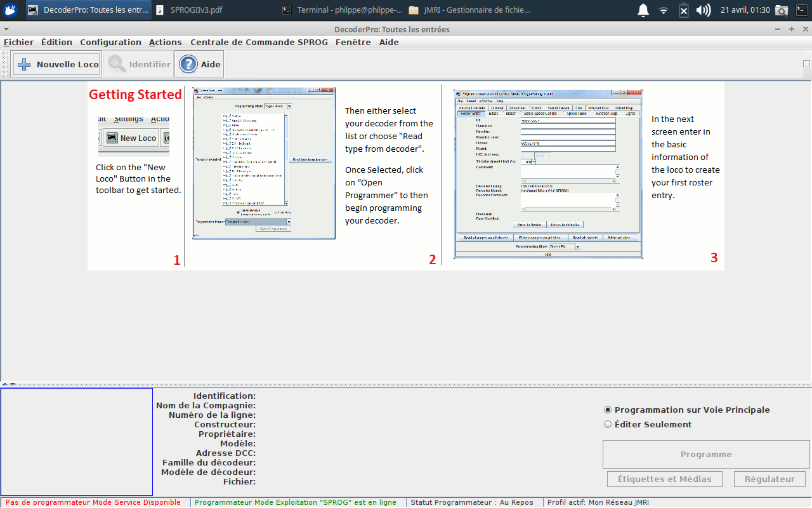The width and height of the screenshot is (812, 508).
Task: Click the empty loco image thumbnail box
Action: tap(77, 442)
